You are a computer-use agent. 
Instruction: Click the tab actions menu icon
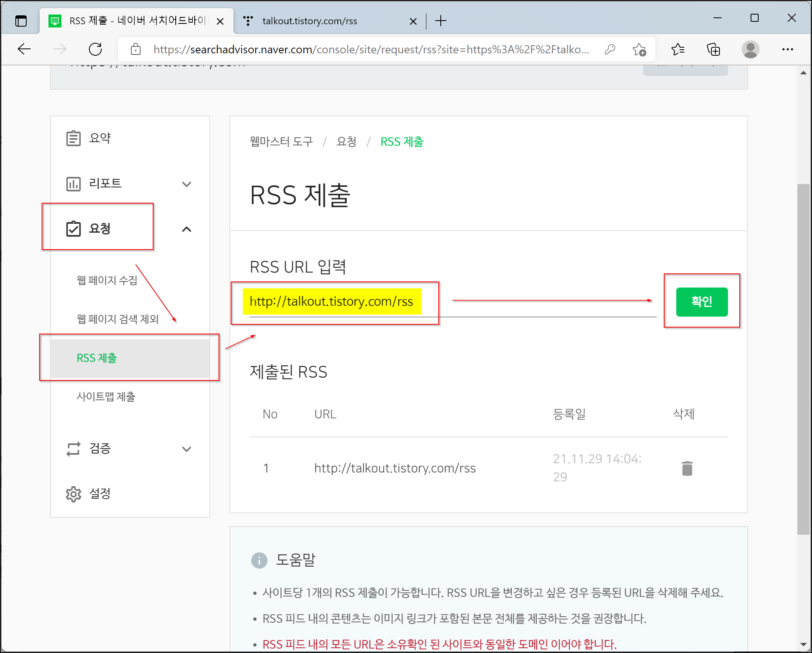21,21
